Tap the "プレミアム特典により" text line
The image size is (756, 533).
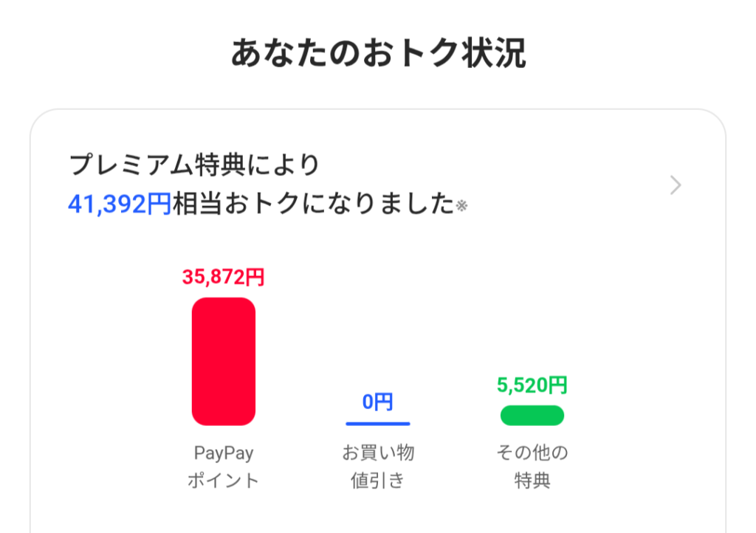click(x=195, y=165)
